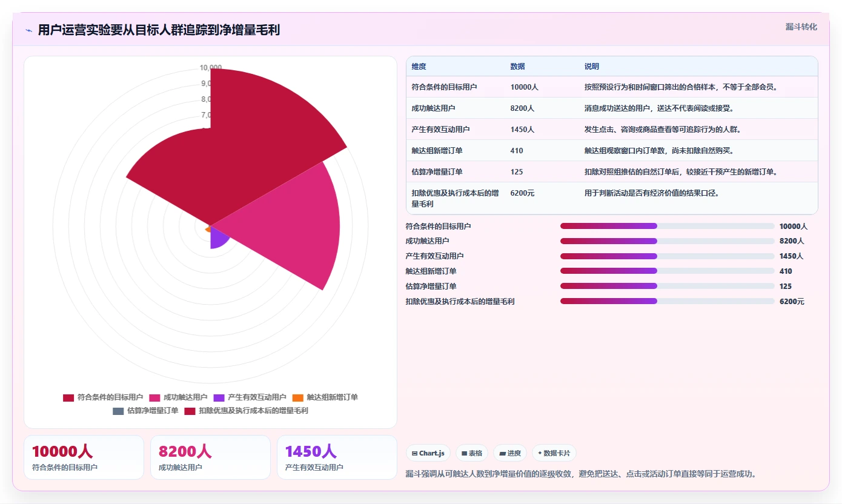Click the 数据卡片 chip
Viewport: 842px width, 504px height.
pyautogui.click(x=554, y=453)
